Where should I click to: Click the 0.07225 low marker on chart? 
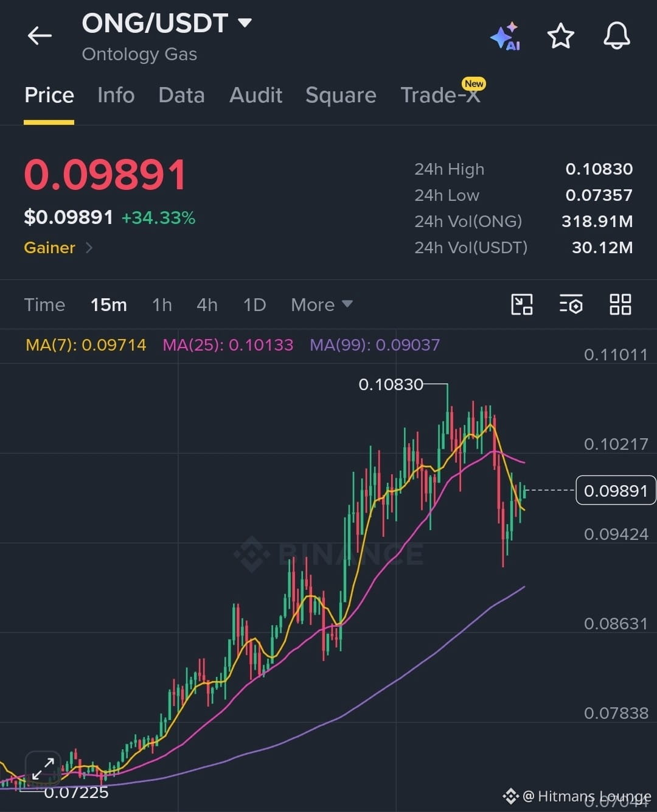(76, 793)
